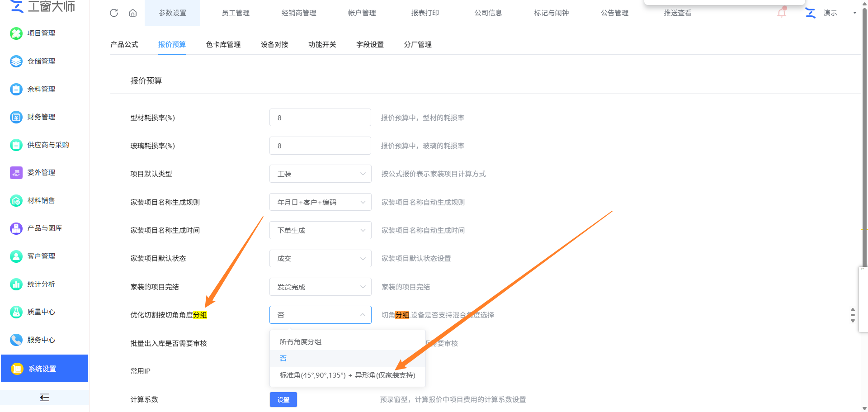Go to home via house icon

click(x=133, y=13)
